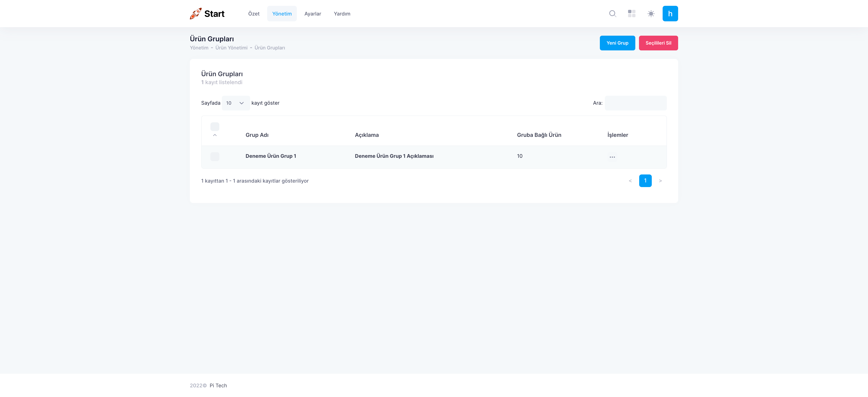Open the Ayarlar menu item
Screen dimensions: 868x397
[x=312, y=14]
